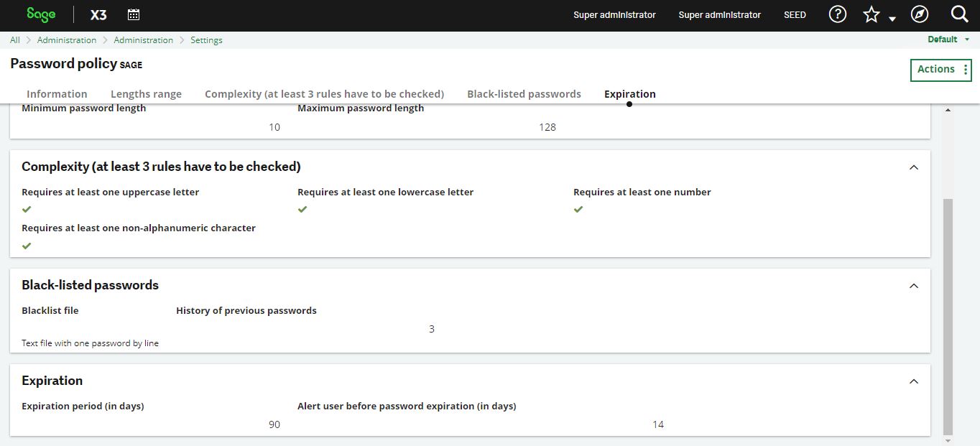Open the Default endpoint dropdown
980x446 pixels.
[x=943, y=40]
